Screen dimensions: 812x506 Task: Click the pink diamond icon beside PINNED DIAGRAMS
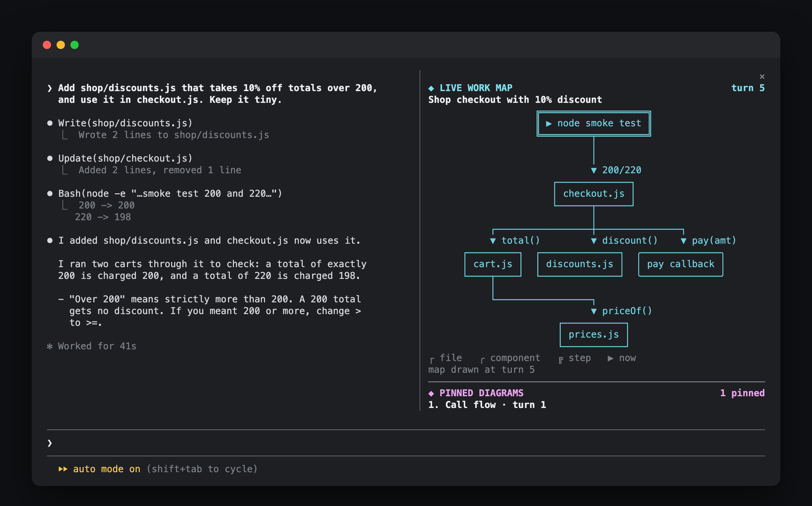coord(431,393)
